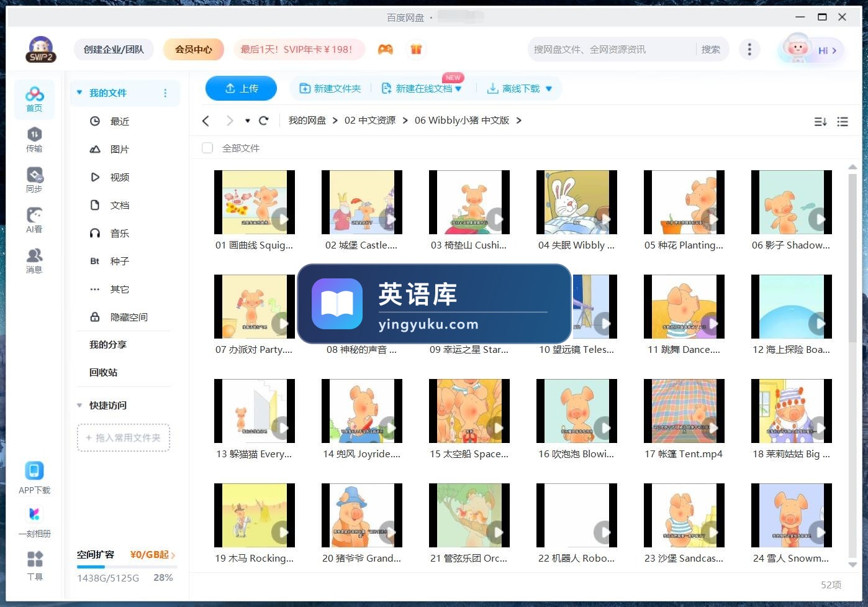Click the file list vertical scrollbar
This screenshot has width=868, height=607.
coord(852,258)
